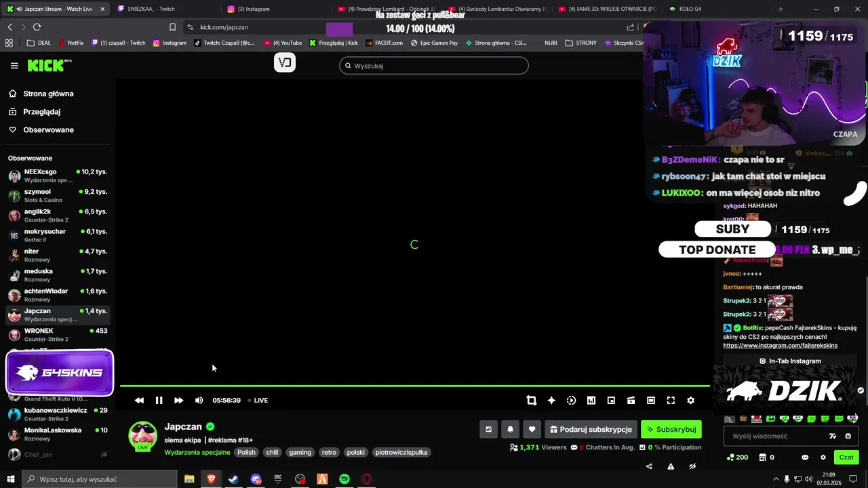The width and height of the screenshot is (868, 488).
Task: Click the chat translate icon
Action: (x=833, y=436)
